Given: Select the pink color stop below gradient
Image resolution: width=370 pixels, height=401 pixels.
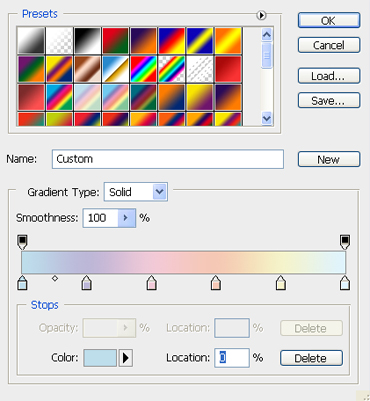Looking at the screenshot, I should (x=152, y=283).
